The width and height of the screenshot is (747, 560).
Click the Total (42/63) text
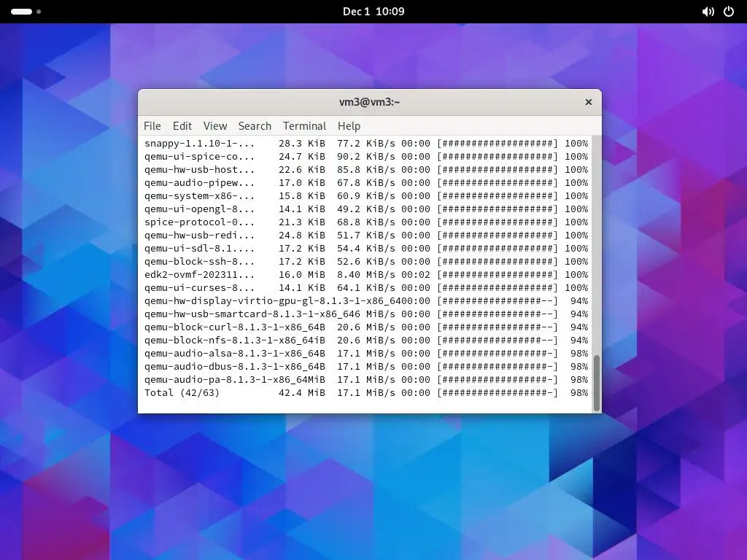[182, 393]
